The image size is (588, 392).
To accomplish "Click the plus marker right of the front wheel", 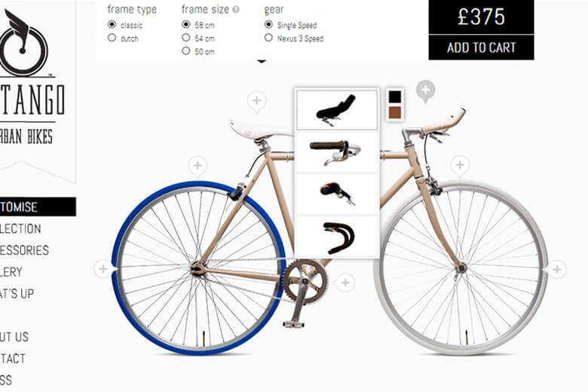I will coord(557,269).
